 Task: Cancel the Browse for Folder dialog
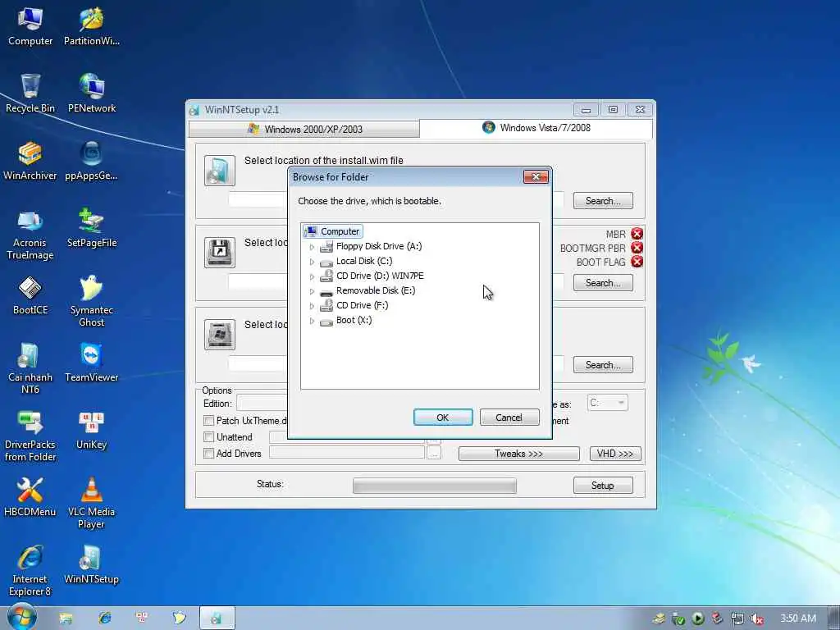[x=509, y=418]
